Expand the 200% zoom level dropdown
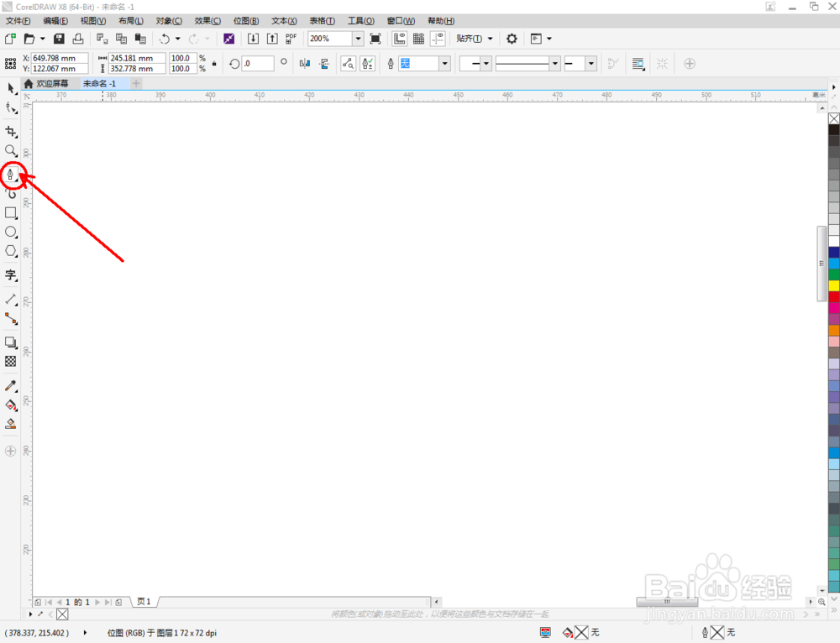 click(x=358, y=39)
